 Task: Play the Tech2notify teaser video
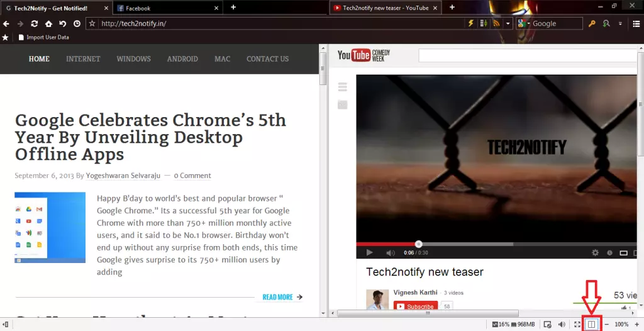click(369, 252)
